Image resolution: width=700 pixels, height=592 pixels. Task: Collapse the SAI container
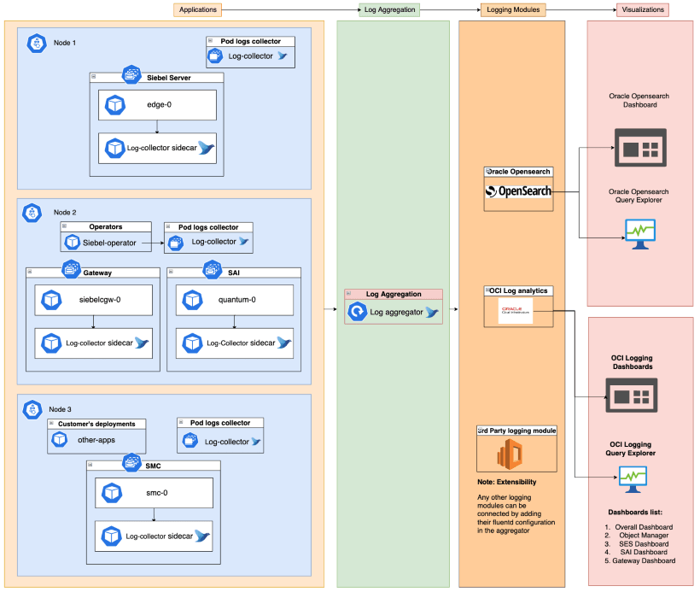click(171, 271)
